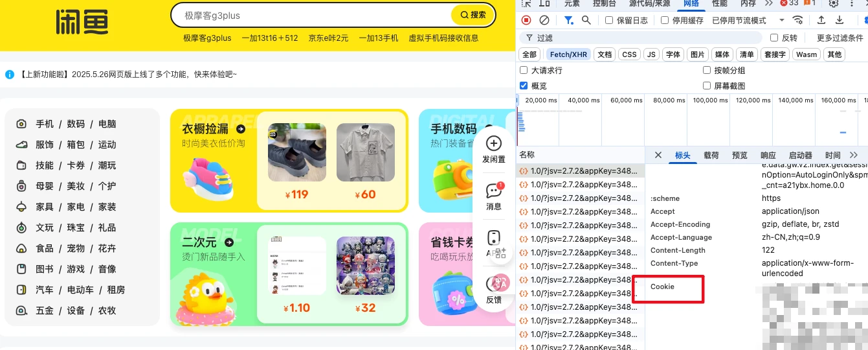Check the 屏幕截图 checkbox

tap(707, 86)
